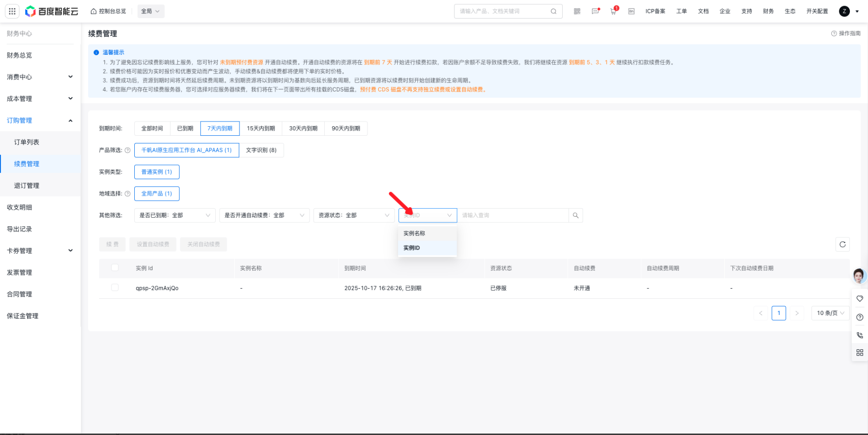Click the shopping cart icon

pos(613,11)
